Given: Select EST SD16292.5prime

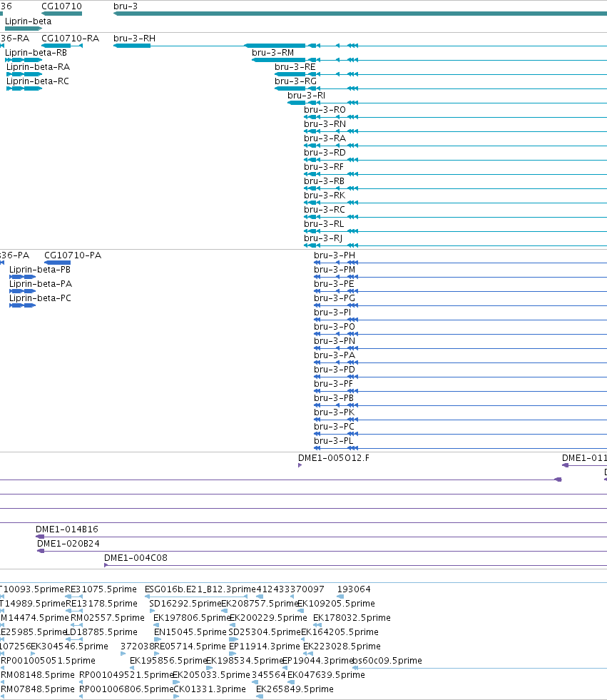Looking at the screenshot, I should [x=185, y=604].
